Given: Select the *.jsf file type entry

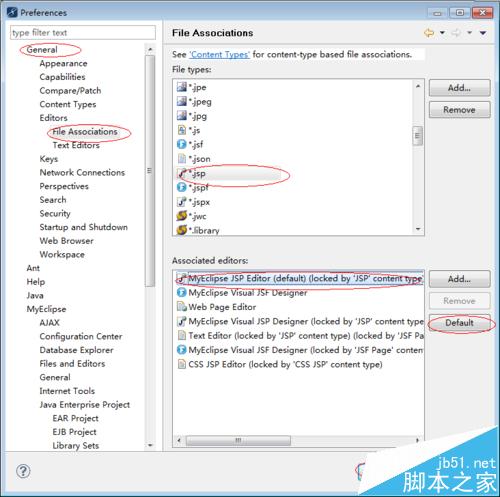Looking at the screenshot, I should [190, 144].
